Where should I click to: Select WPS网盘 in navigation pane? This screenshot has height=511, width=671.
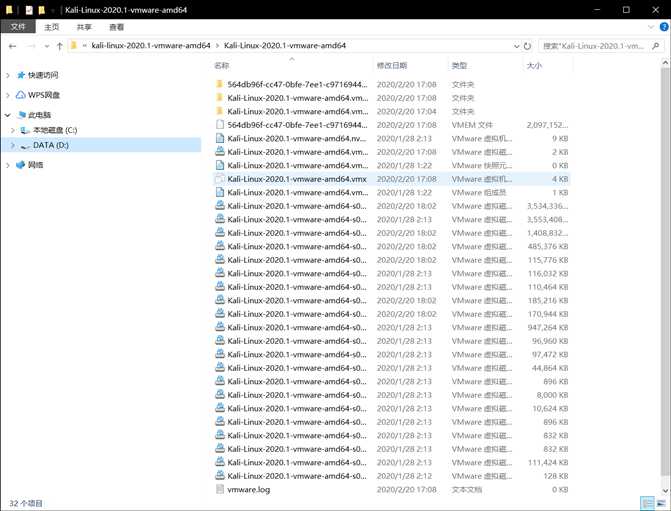(44, 95)
